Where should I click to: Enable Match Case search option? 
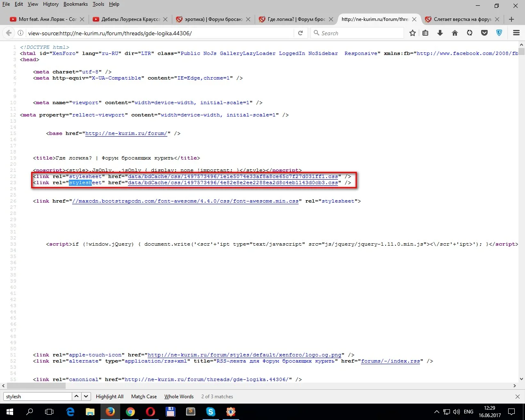(x=144, y=397)
